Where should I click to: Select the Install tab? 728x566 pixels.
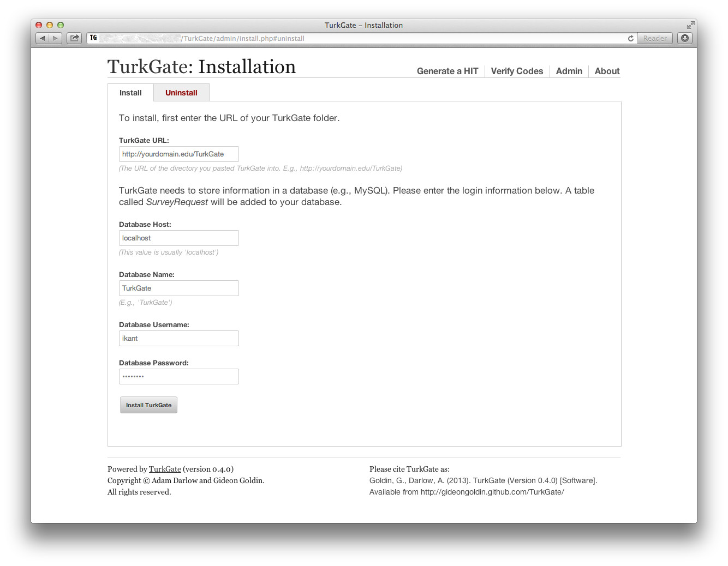130,93
